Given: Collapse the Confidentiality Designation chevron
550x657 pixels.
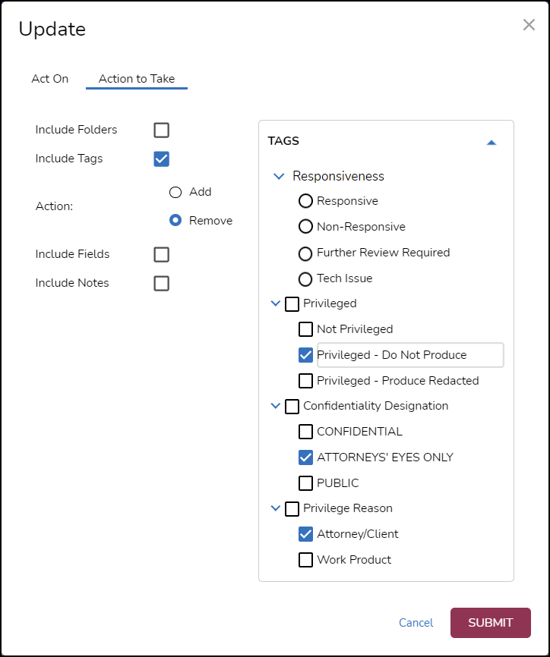Looking at the screenshot, I should click(275, 406).
